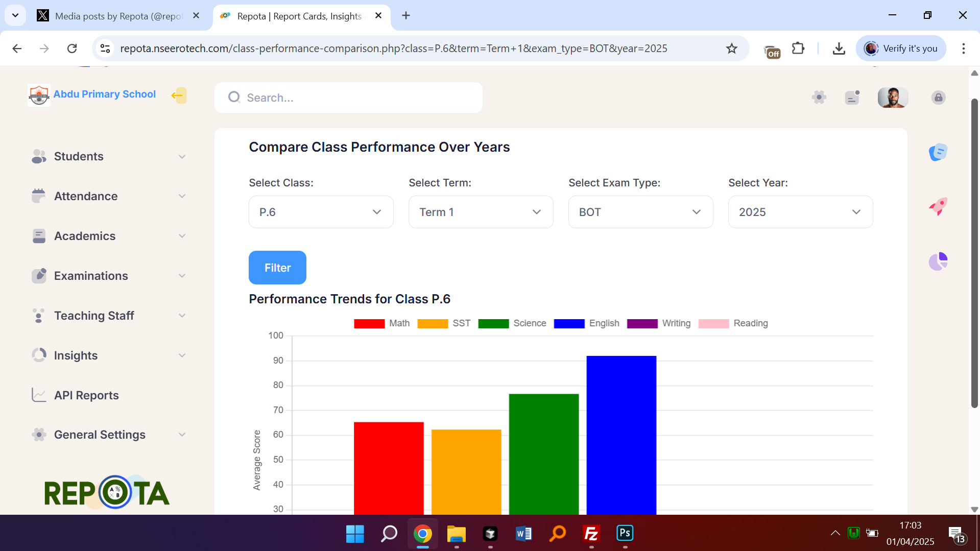Switch to Media posts by Repota tab
The image size is (980, 551).
(118, 16)
